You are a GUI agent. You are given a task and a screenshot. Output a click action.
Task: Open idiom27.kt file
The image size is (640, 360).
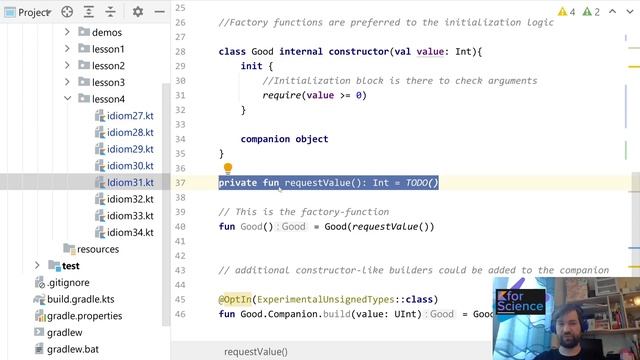130,116
